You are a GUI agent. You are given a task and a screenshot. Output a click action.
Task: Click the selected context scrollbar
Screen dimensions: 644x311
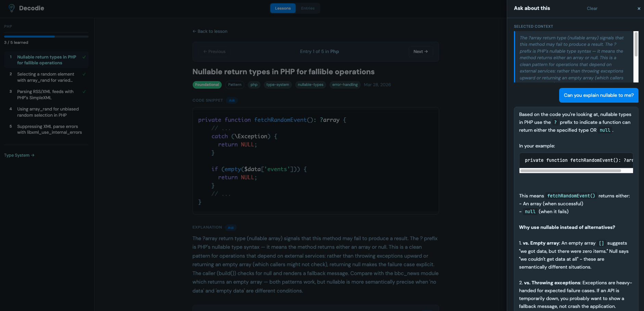pos(636,44)
